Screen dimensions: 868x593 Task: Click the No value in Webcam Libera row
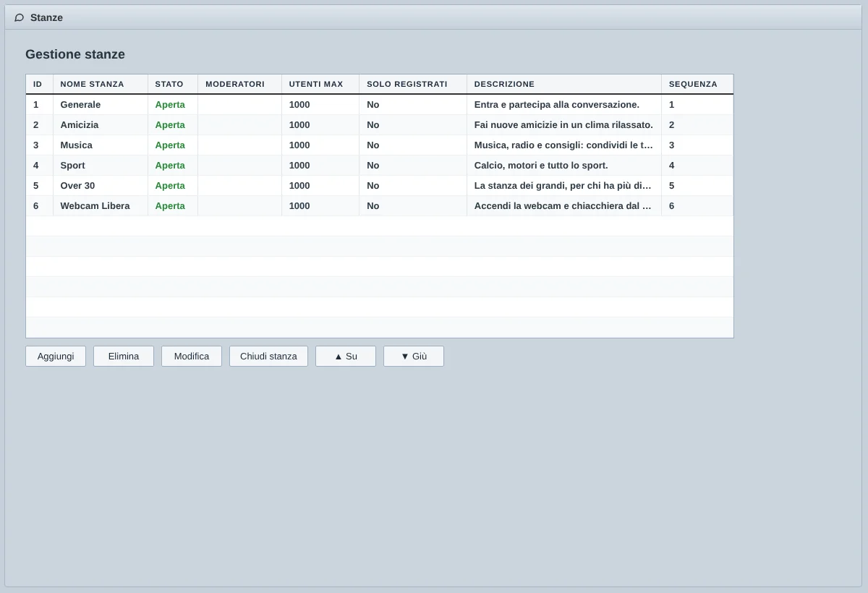click(x=373, y=206)
